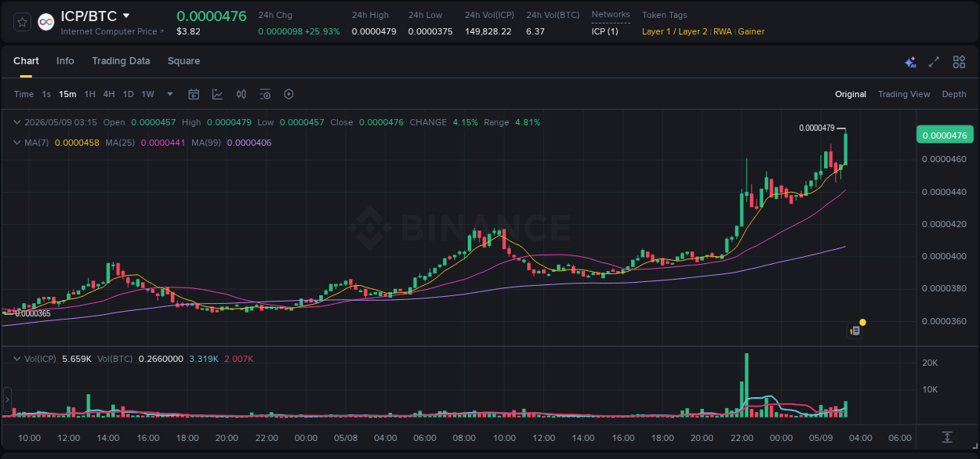This screenshot has height=459, width=980.
Task: Click the MA(99) value 0.0000406
Action: (249, 143)
